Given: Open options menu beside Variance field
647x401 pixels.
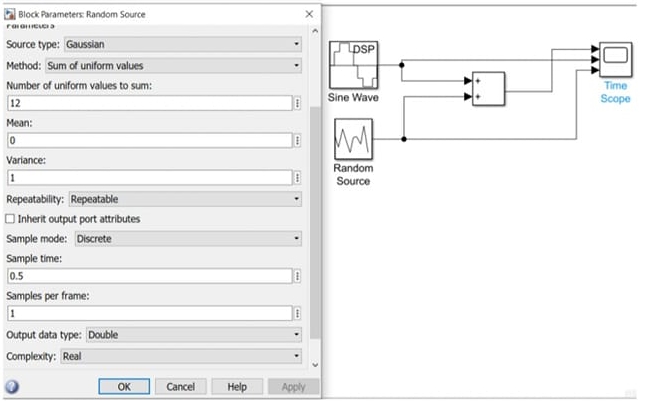Looking at the screenshot, I should tap(297, 177).
